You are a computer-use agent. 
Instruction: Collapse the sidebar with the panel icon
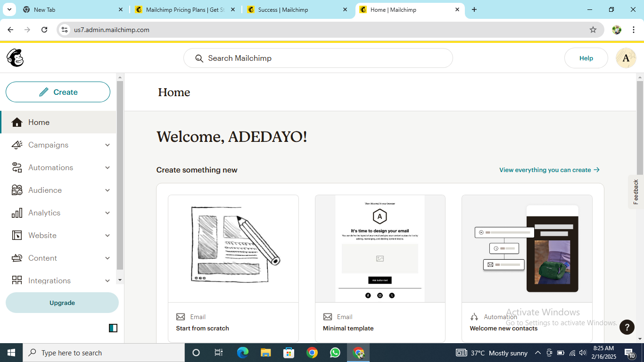click(x=113, y=328)
